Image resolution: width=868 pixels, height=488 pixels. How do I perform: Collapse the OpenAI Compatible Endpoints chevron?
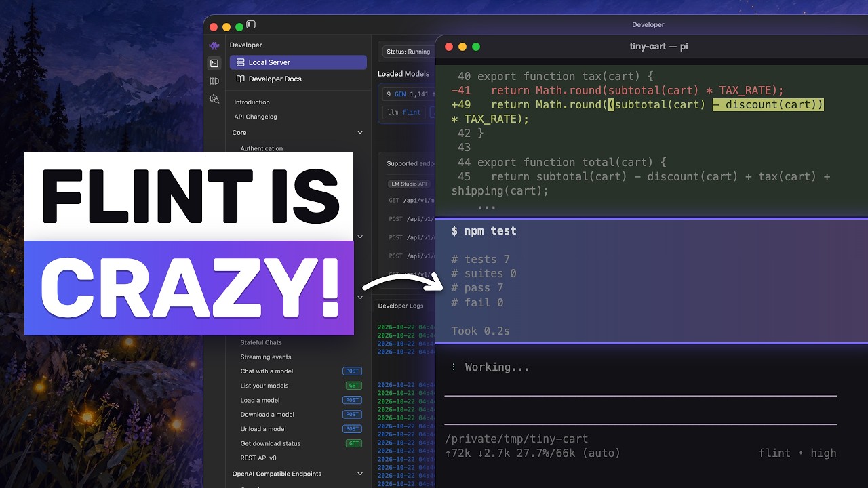(360, 474)
